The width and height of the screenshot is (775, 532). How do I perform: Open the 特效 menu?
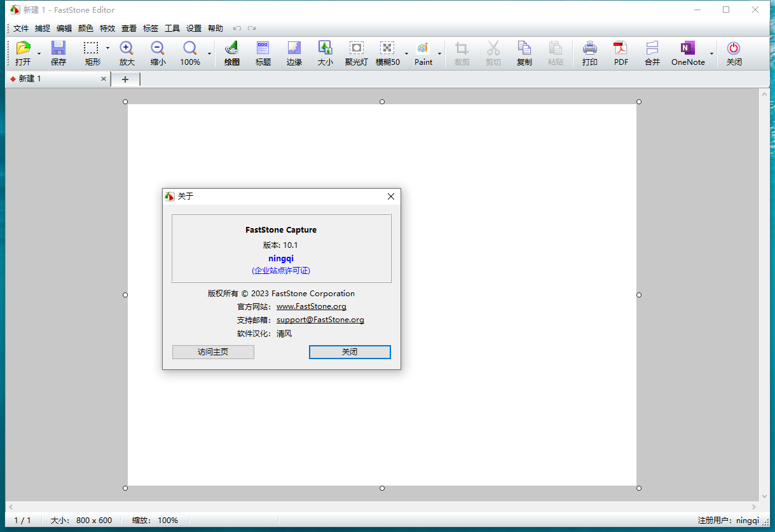pos(107,29)
